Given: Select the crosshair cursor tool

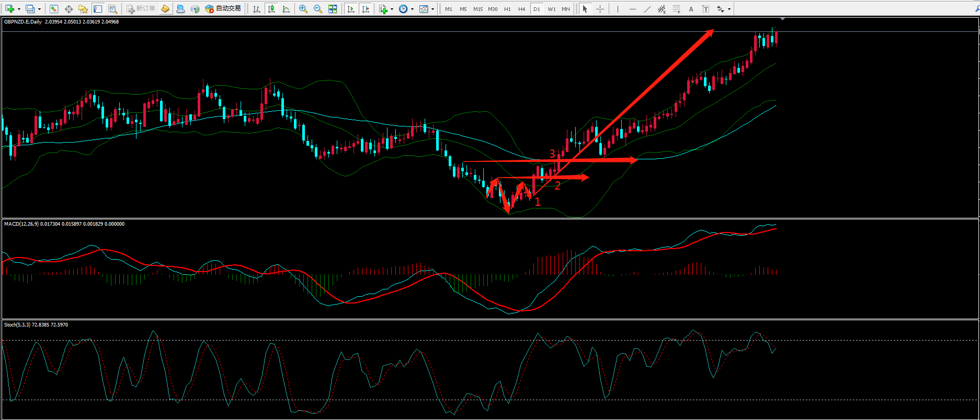Looking at the screenshot, I should coord(600,9).
